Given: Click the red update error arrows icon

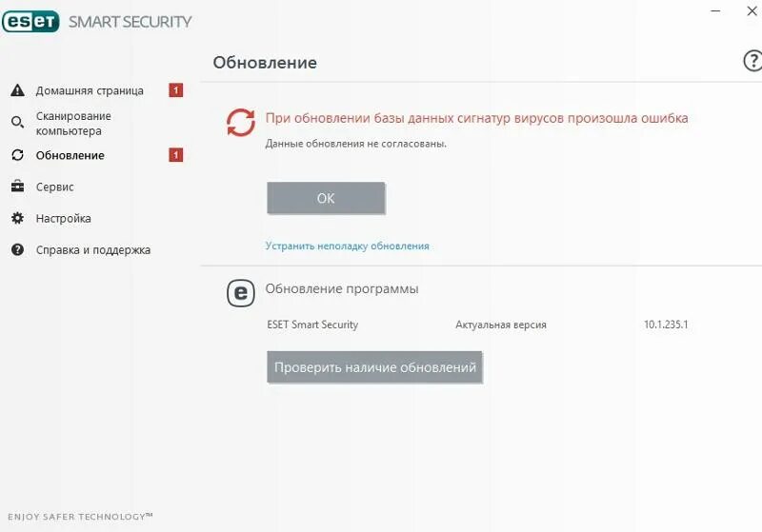Looking at the screenshot, I should tap(241, 123).
